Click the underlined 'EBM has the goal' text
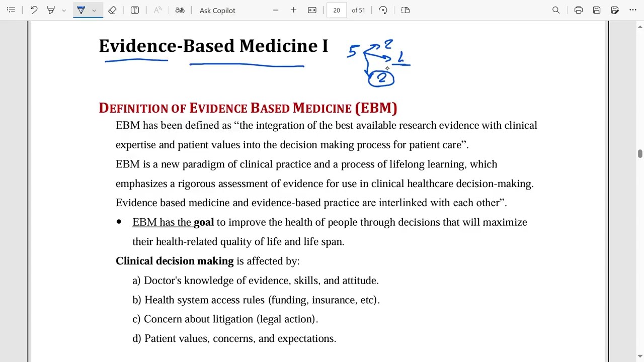Screen dimensions: 644x362 (x=173, y=222)
